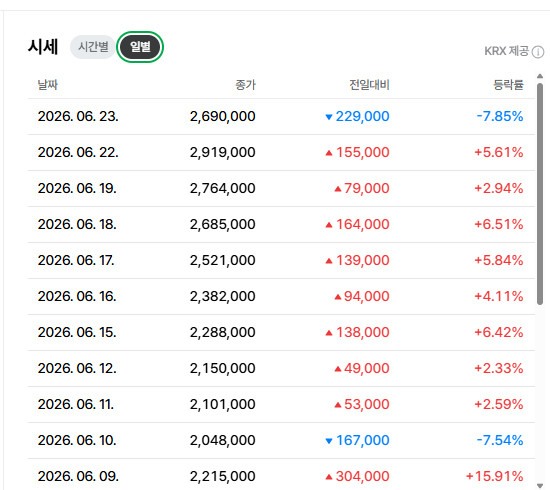
Task: Click the scrollbar down arrow
Action: click(540, 485)
